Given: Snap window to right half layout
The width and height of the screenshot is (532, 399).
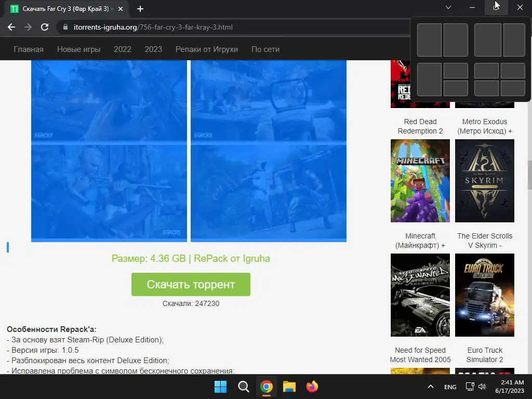Looking at the screenshot, I should [x=456, y=40].
